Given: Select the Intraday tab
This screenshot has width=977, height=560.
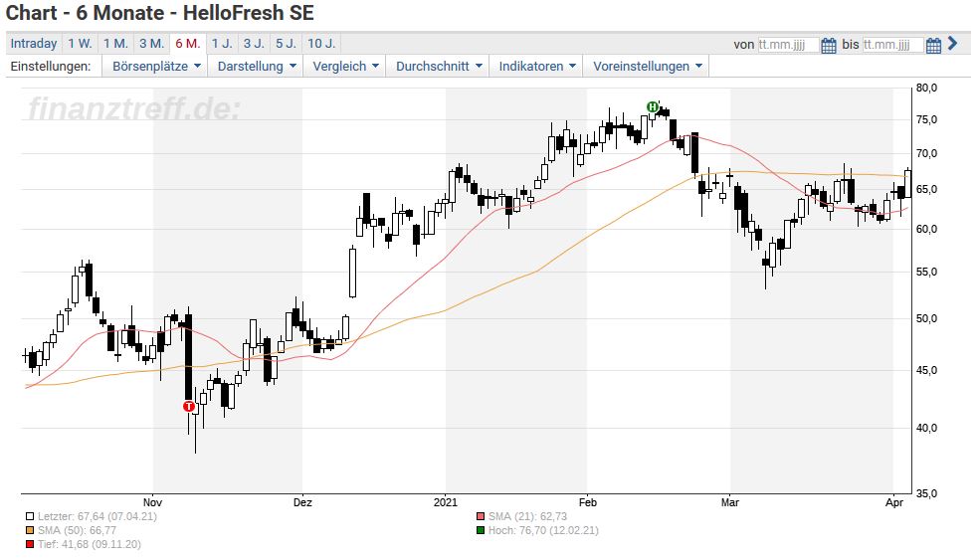Looking at the screenshot, I should coord(34,44).
